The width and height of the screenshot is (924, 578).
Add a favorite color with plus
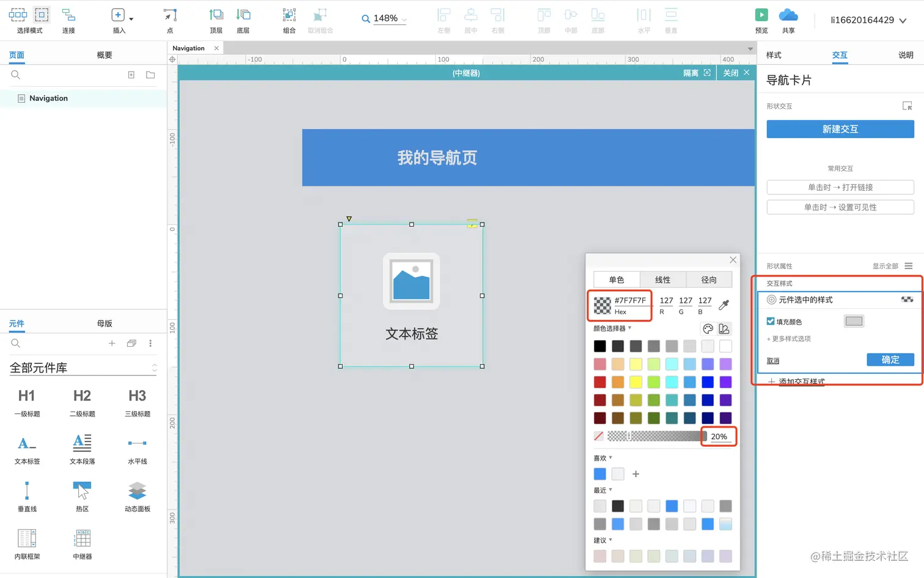pyautogui.click(x=636, y=474)
